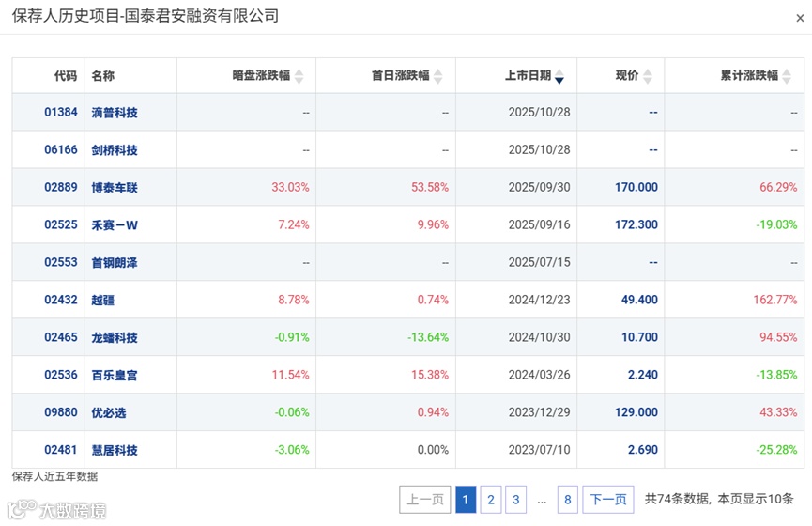Viewport: 812px width, 526px height.
Task: Select cumulative change 94.55%
Action: pyautogui.click(x=778, y=337)
